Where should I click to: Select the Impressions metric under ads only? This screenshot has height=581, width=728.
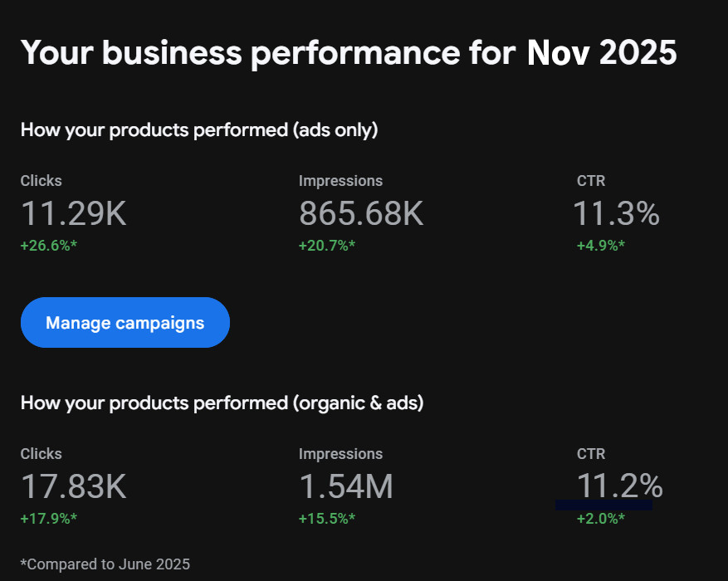click(x=340, y=180)
